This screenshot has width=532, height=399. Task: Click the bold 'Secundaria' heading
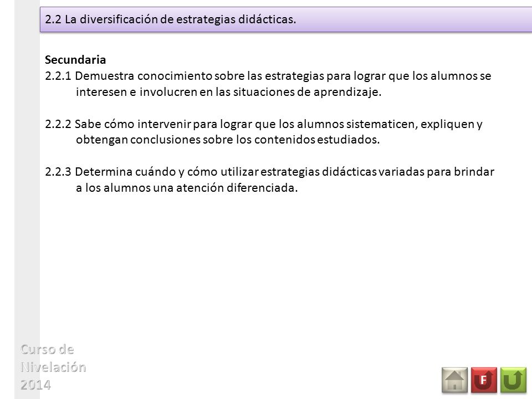(75, 60)
